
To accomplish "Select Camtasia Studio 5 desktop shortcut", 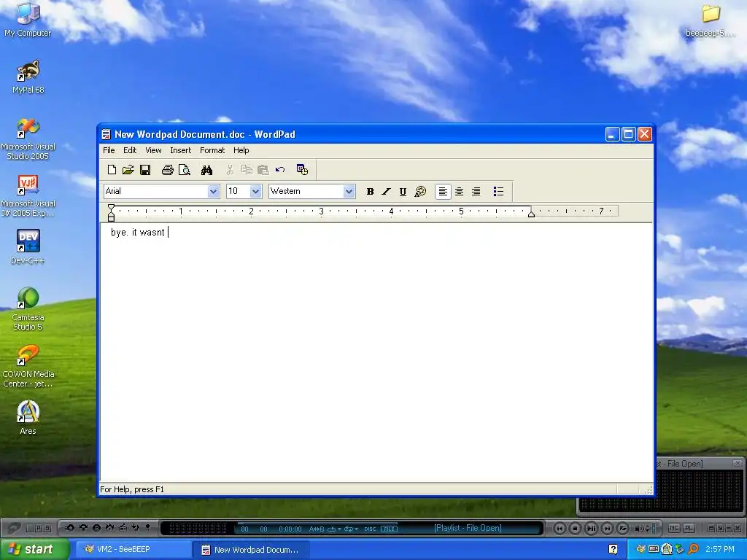I will point(28,308).
